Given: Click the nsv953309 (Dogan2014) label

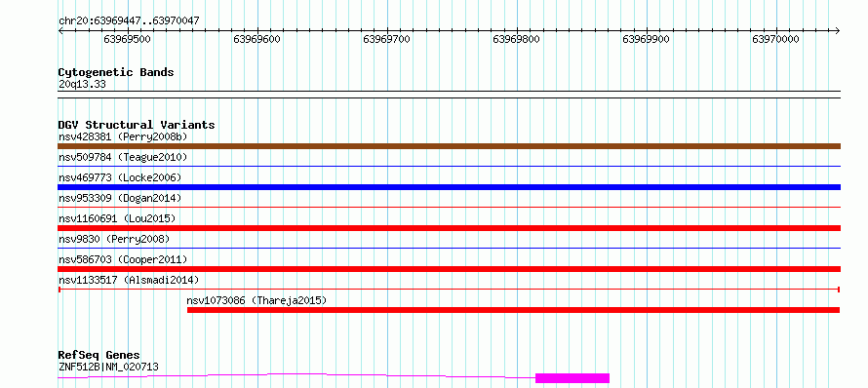Looking at the screenshot, I should pos(120,198).
